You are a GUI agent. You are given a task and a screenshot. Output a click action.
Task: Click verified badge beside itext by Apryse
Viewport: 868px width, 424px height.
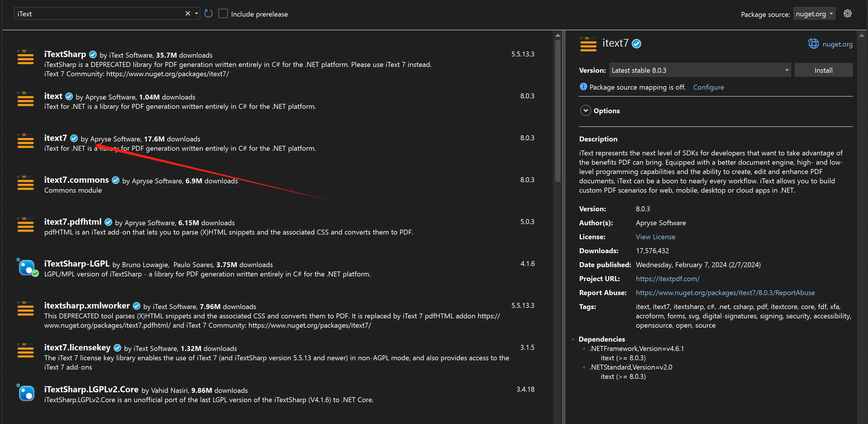(69, 96)
